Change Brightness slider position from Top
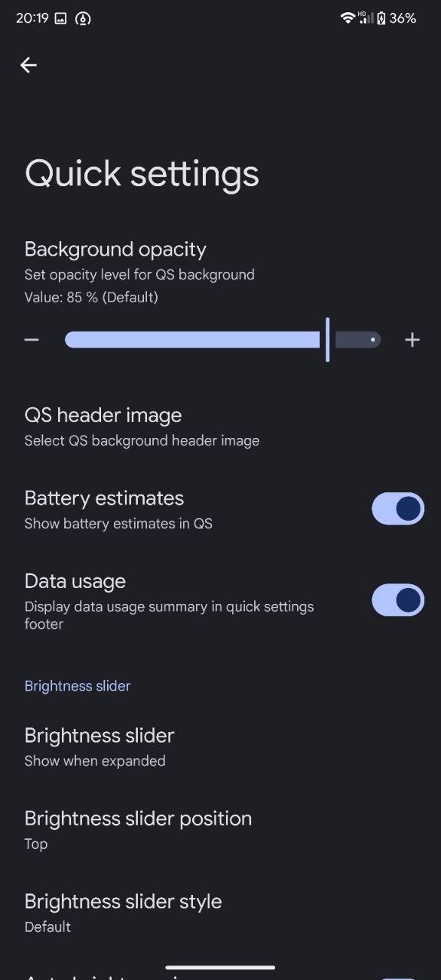This screenshot has height=980, width=441. [220, 830]
